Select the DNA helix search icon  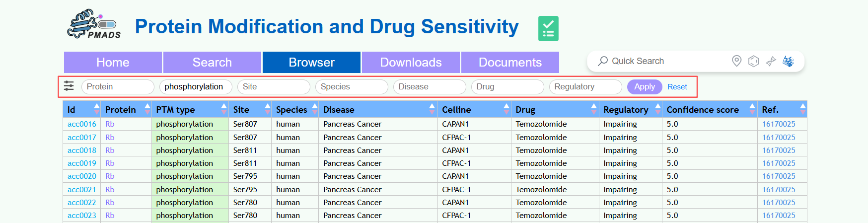pyautogui.click(x=771, y=61)
